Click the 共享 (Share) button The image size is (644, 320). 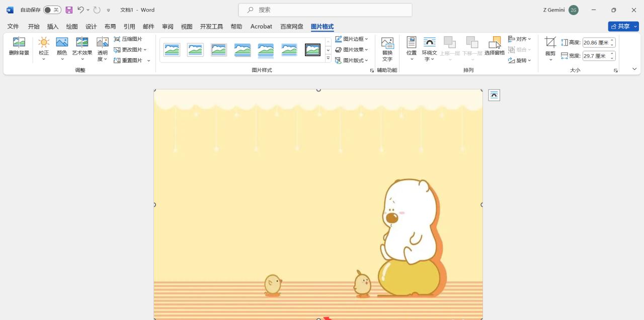623,27
